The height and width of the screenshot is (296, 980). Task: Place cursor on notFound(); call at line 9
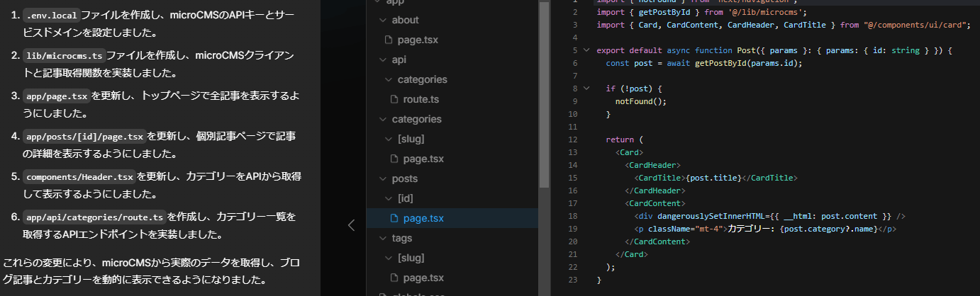[641, 101]
